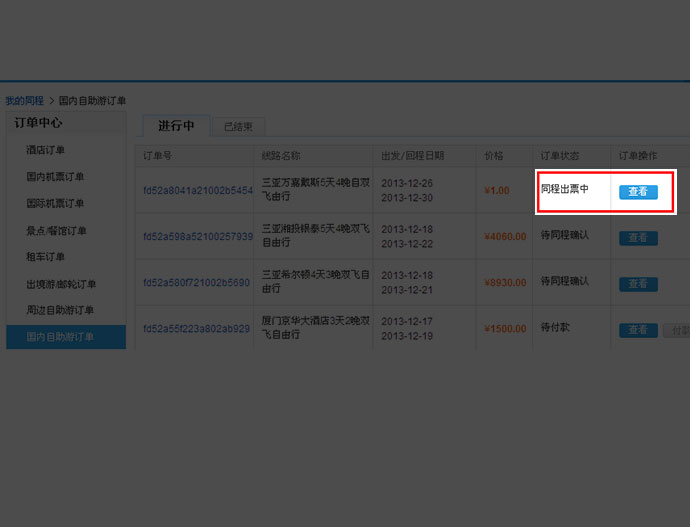This screenshot has height=527, width=690.
Task: Click 查看 for the 待付款 order
Action: coord(638,330)
